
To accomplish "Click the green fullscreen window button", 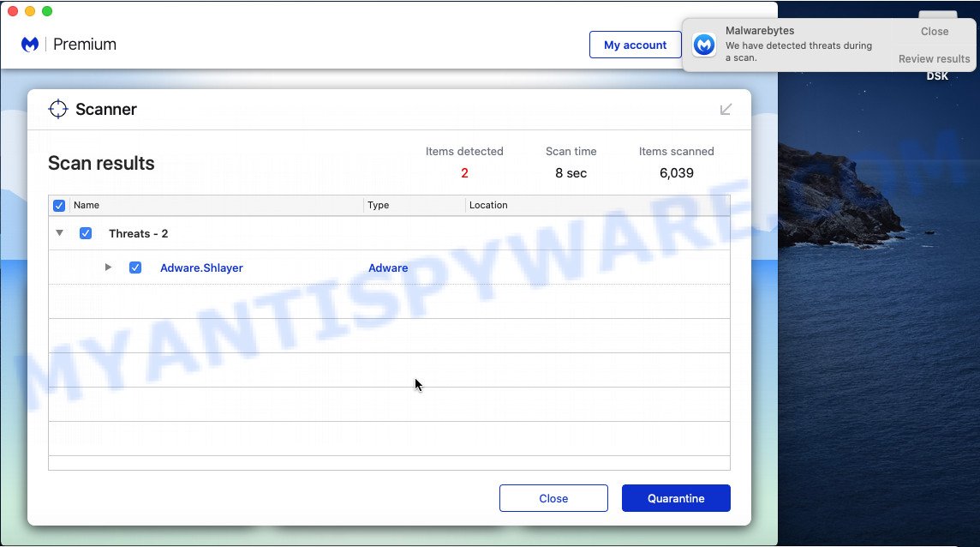I will [x=47, y=11].
